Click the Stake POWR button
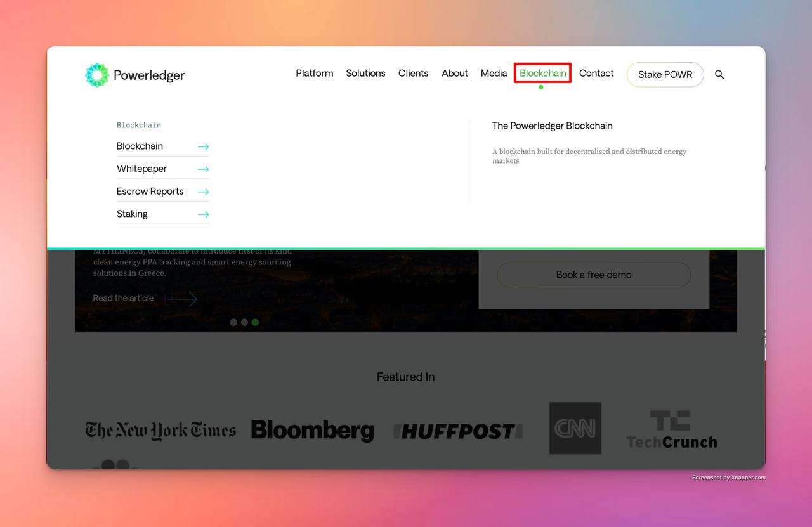 point(665,75)
